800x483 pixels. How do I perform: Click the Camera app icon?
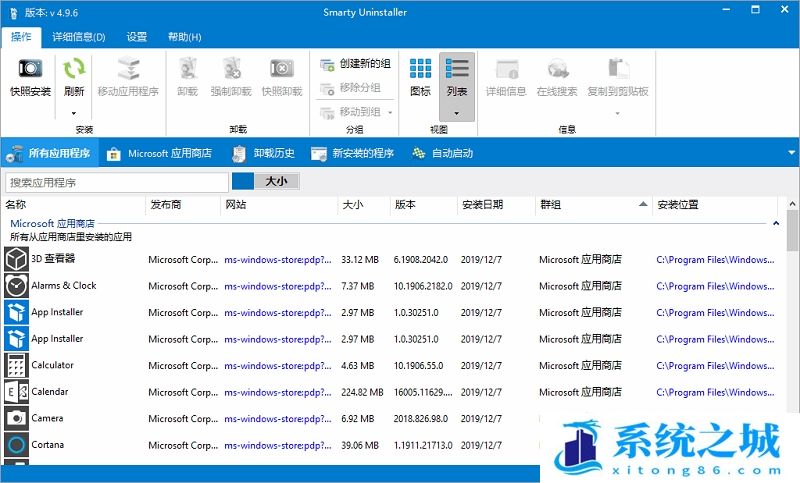pos(16,418)
